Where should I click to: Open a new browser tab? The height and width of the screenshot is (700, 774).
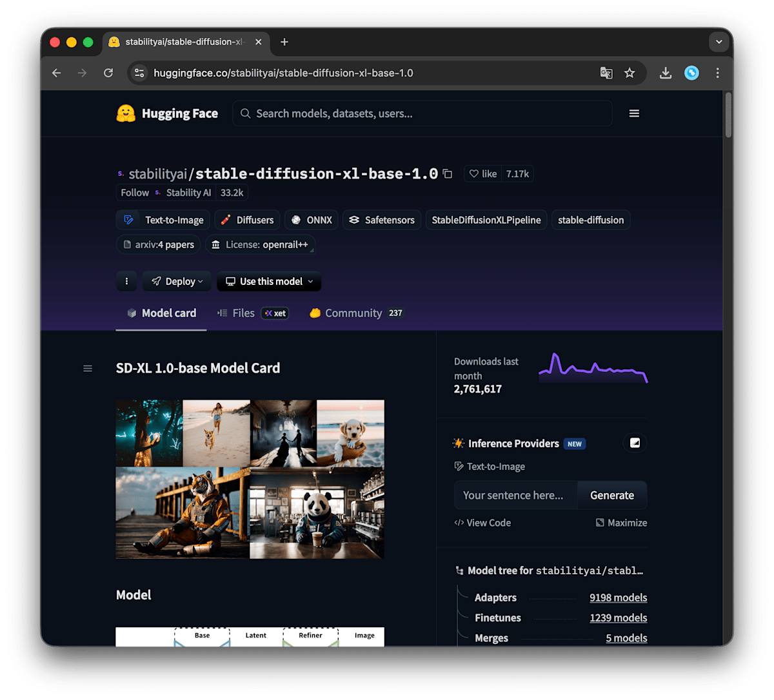[x=284, y=42]
